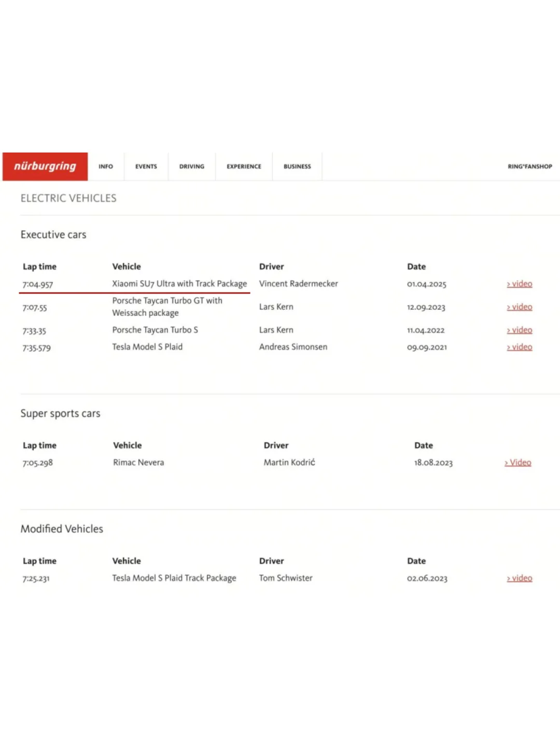Click date 11.04.2022
The width and height of the screenshot is (560, 747).
(x=426, y=330)
